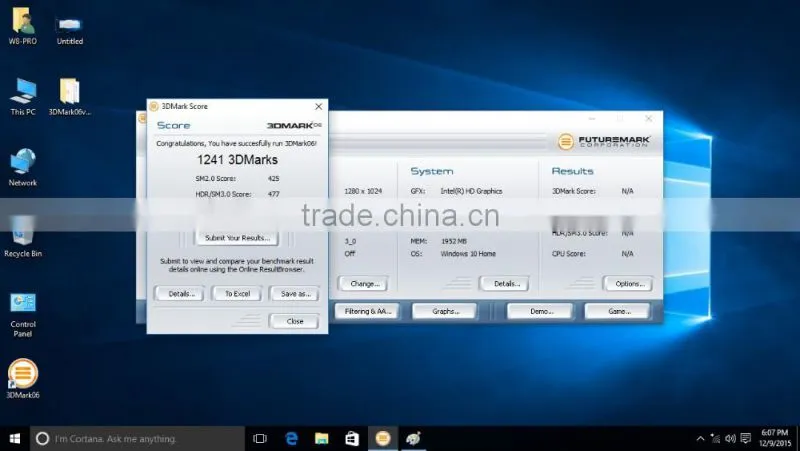The height and width of the screenshot is (451, 800).
Task: Select the This PC desktop icon
Action: tap(23, 97)
